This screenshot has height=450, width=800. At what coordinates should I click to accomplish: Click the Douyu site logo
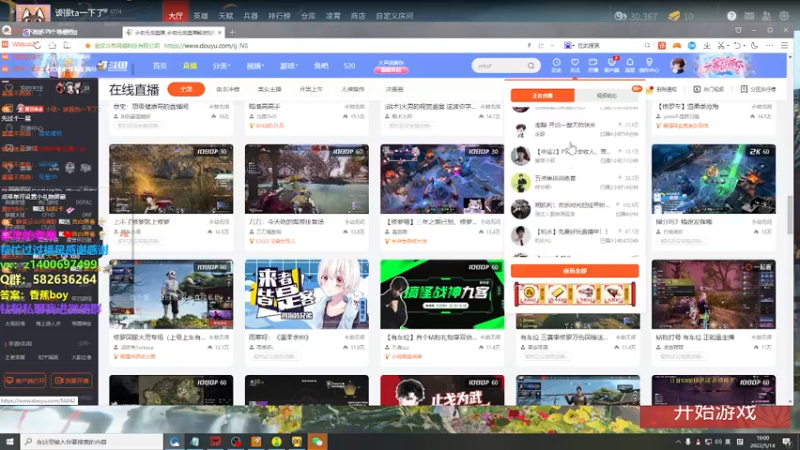112,66
